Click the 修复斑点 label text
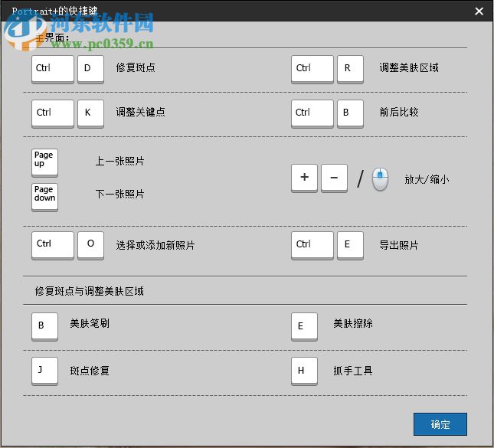This screenshot has height=448, width=494. pos(136,67)
